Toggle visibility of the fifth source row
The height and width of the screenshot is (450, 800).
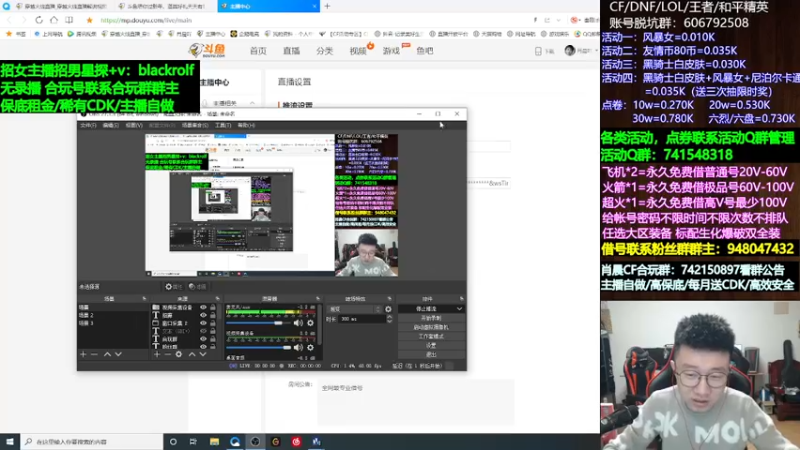pyautogui.click(x=203, y=339)
